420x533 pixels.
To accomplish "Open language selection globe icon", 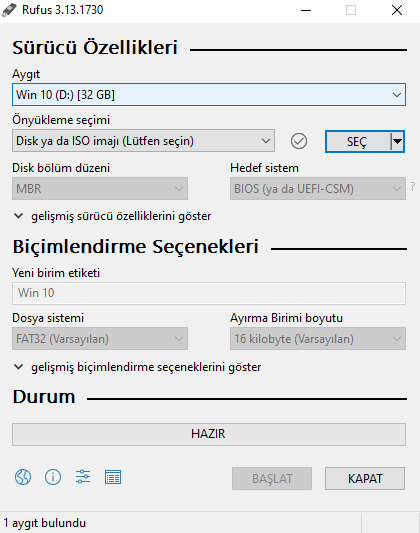I will pyautogui.click(x=23, y=477).
